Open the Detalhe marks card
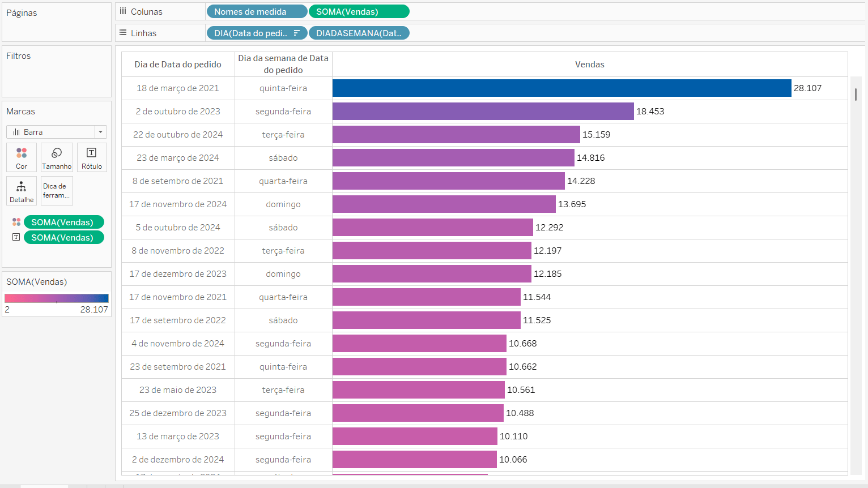Screen dimensions: 868x488 coord(22,191)
